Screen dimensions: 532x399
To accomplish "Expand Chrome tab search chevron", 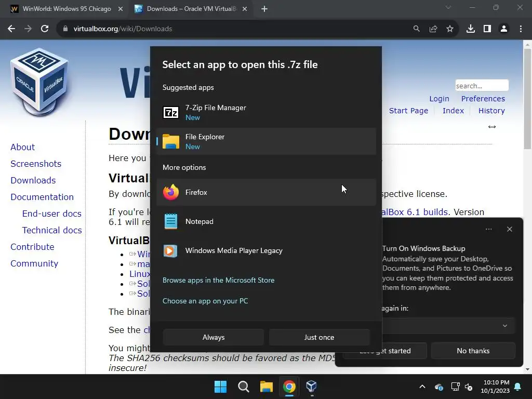I will tap(448, 7).
